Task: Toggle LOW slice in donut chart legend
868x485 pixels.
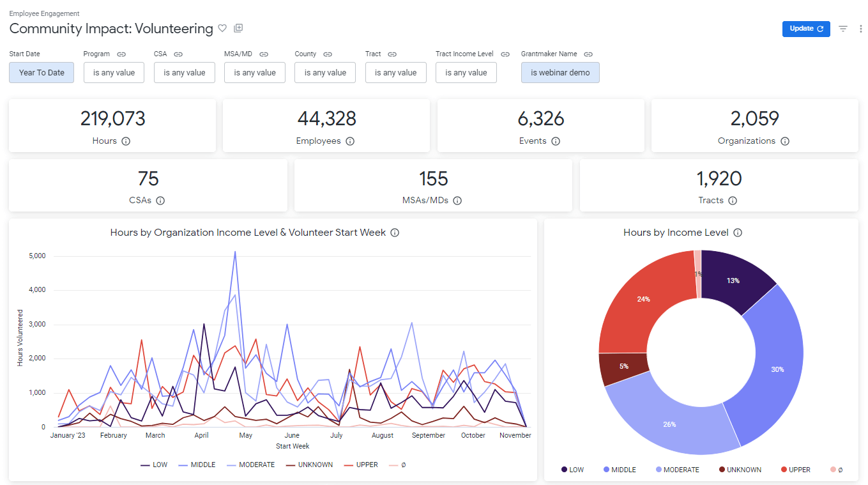Action: click(572, 470)
